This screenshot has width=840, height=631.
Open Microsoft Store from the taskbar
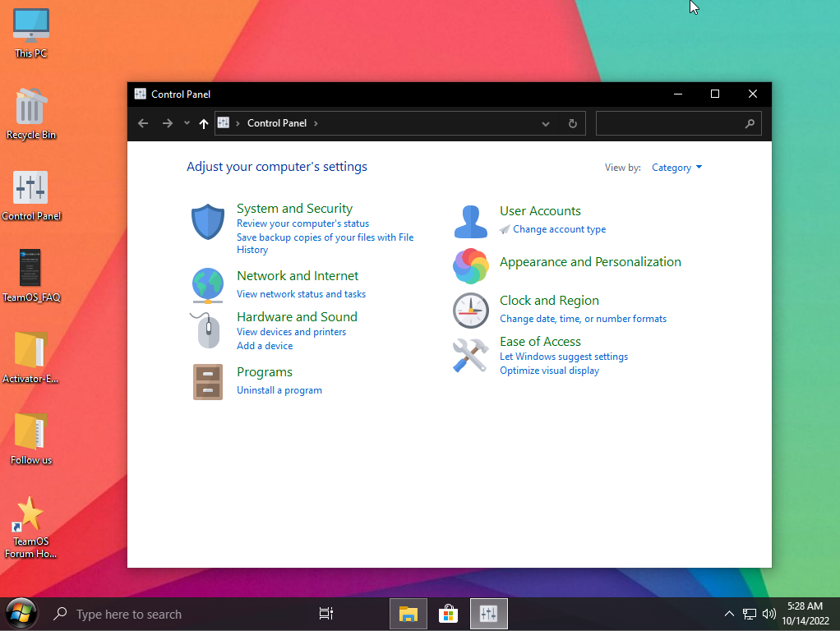(x=448, y=614)
